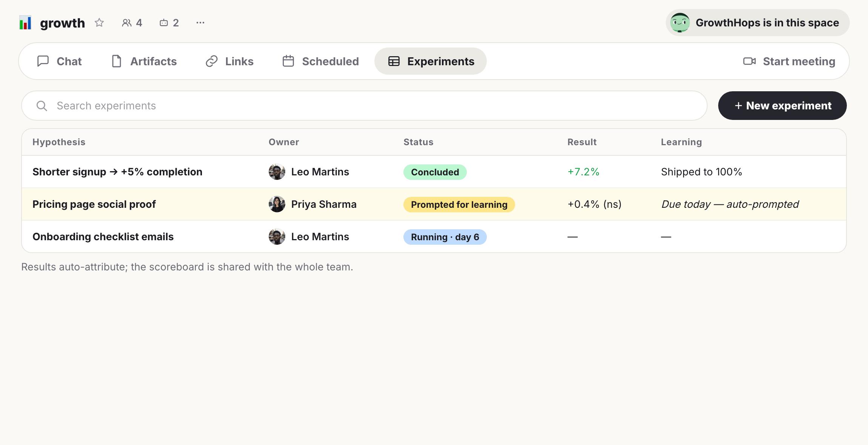Click the Shipped to 100% learning cell
Viewport: 868px width, 445px height.
coord(702,172)
